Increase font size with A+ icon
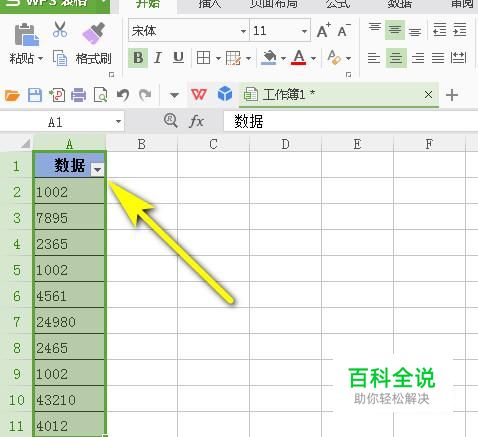 click(323, 31)
